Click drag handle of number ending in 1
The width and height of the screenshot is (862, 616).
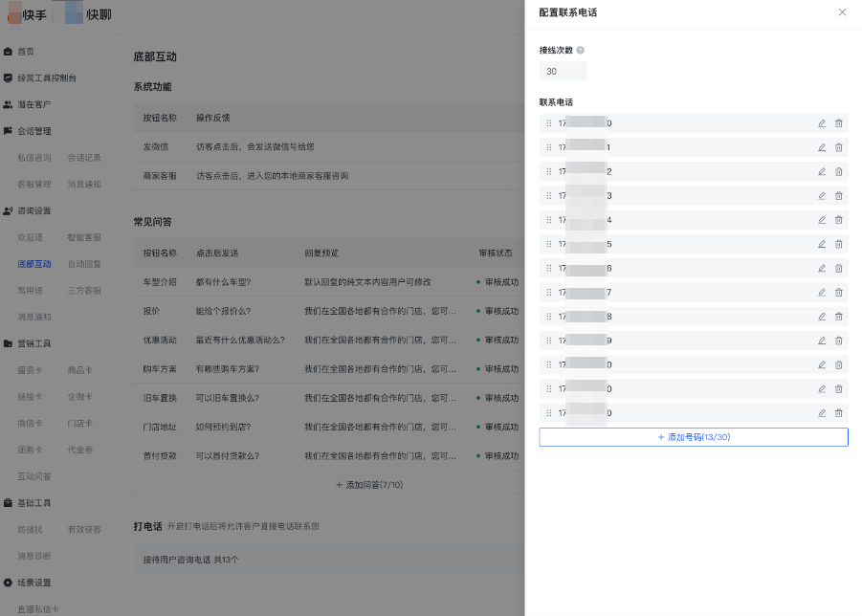(x=548, y=147)
